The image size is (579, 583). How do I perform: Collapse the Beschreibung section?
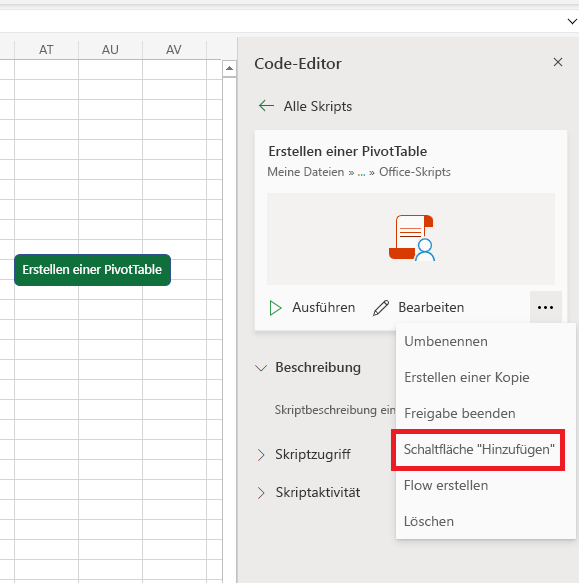261,368
